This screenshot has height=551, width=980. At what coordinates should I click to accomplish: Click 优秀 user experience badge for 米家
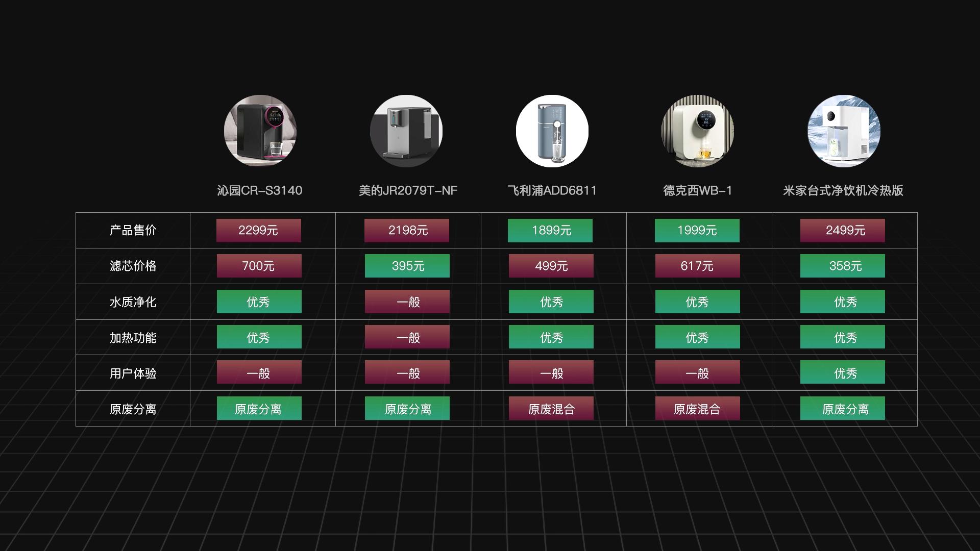click(x=843, y=373)
